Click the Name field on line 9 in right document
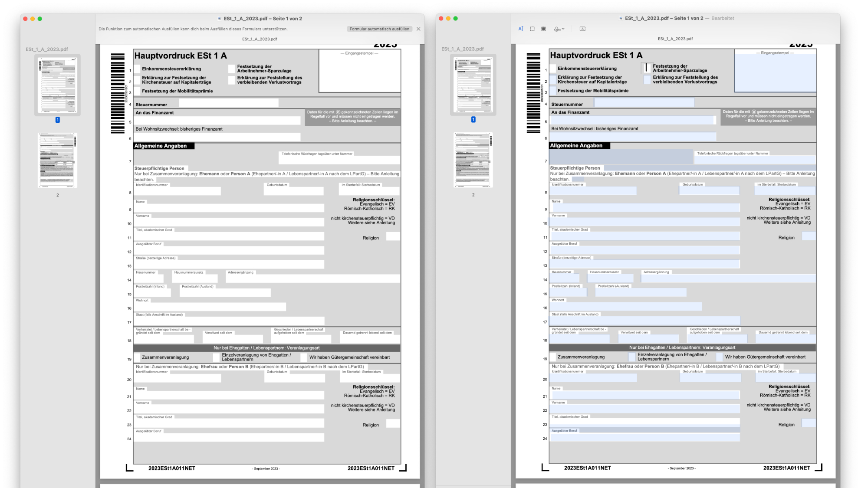Screen dimensions: 868x488 click(x=645, y=208)
